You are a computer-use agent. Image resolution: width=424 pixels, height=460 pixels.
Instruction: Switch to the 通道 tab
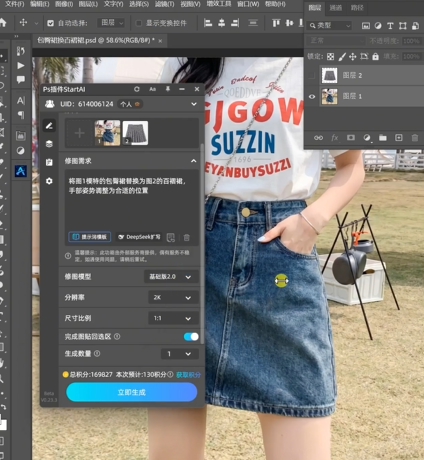[336, 7]
